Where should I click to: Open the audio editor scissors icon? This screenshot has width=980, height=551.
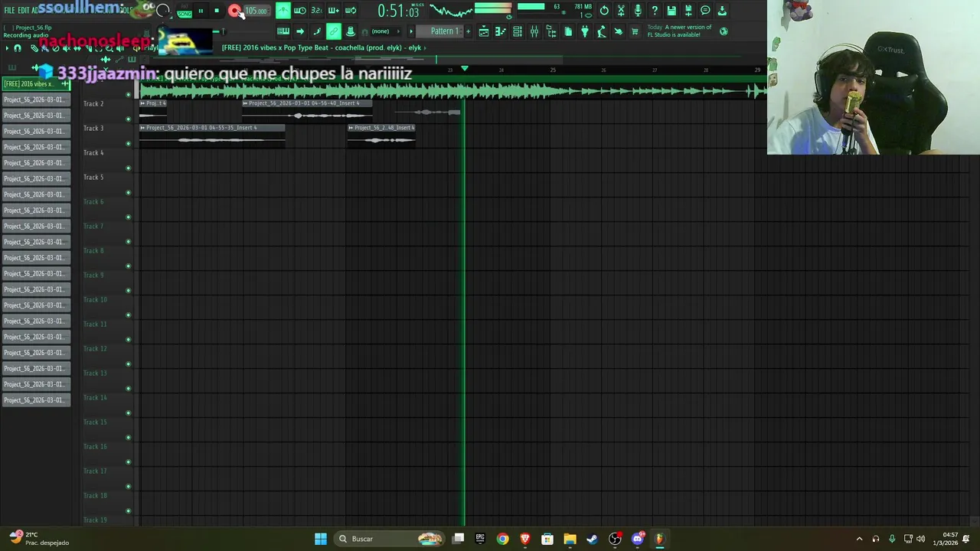[621, 11]
